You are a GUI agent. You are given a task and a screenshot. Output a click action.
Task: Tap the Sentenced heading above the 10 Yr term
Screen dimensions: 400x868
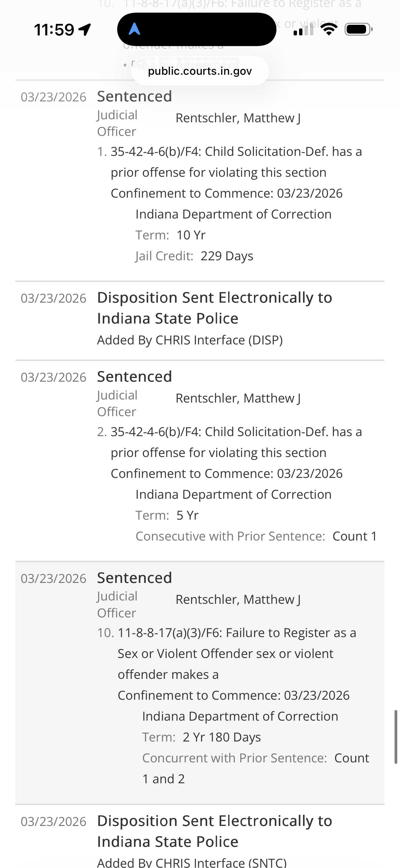click(134, 96)
